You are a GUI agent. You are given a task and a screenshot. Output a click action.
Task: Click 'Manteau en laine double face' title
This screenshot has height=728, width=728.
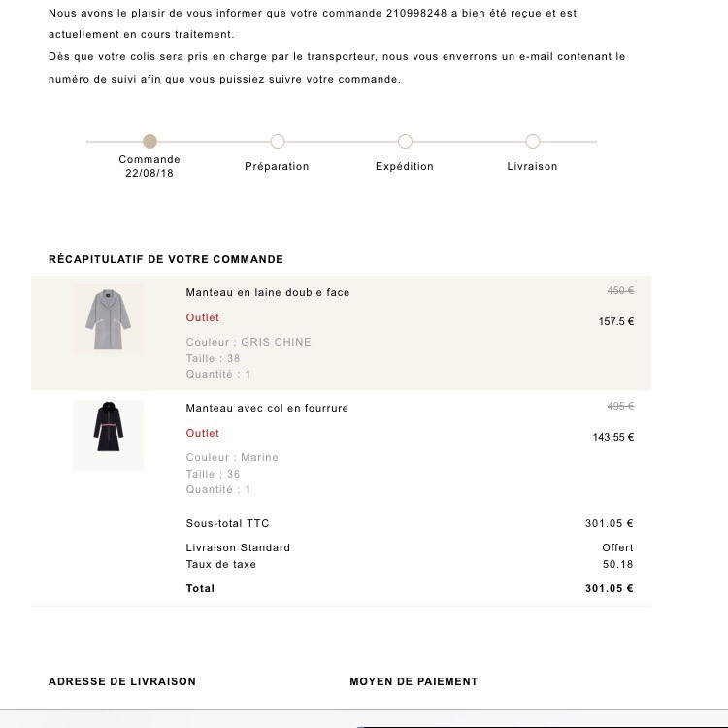268,292
